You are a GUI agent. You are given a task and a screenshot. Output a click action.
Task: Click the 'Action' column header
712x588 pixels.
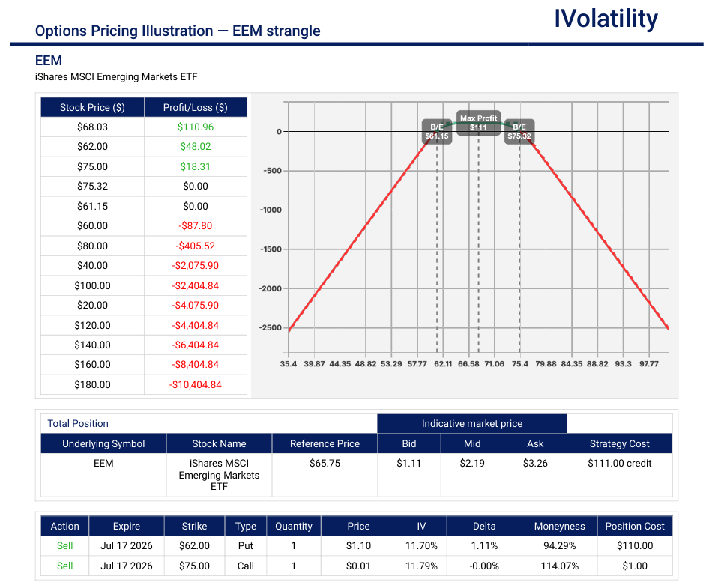(64, 527)
